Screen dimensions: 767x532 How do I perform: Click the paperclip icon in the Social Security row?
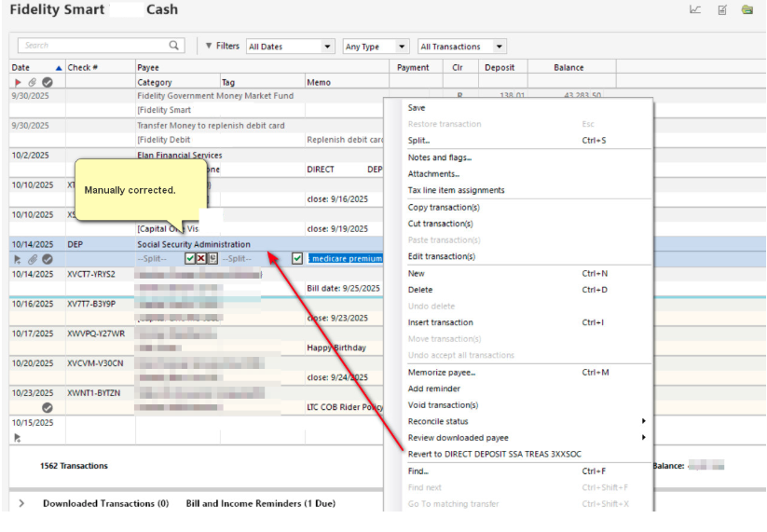(x=33, y=259)
